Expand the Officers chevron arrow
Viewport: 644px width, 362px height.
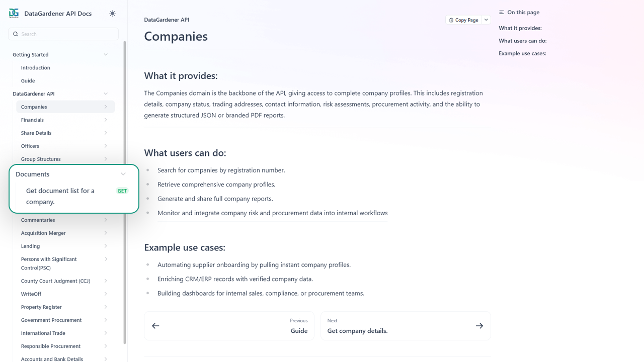pyautogui.click(x=106, y=146)
